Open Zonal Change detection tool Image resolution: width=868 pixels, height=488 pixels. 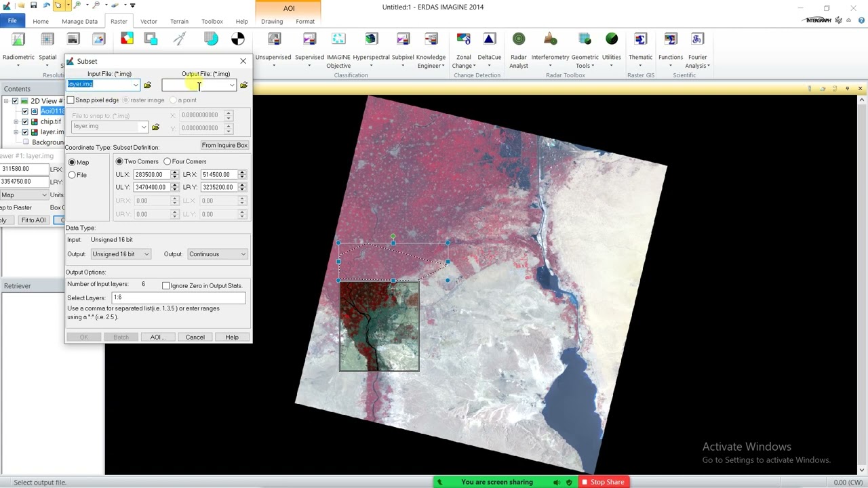(464, 39)
